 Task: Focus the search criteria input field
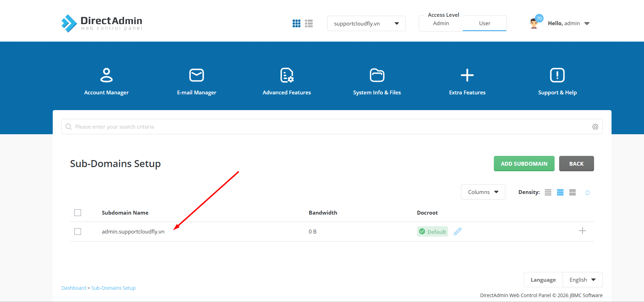tap(328, 127)
